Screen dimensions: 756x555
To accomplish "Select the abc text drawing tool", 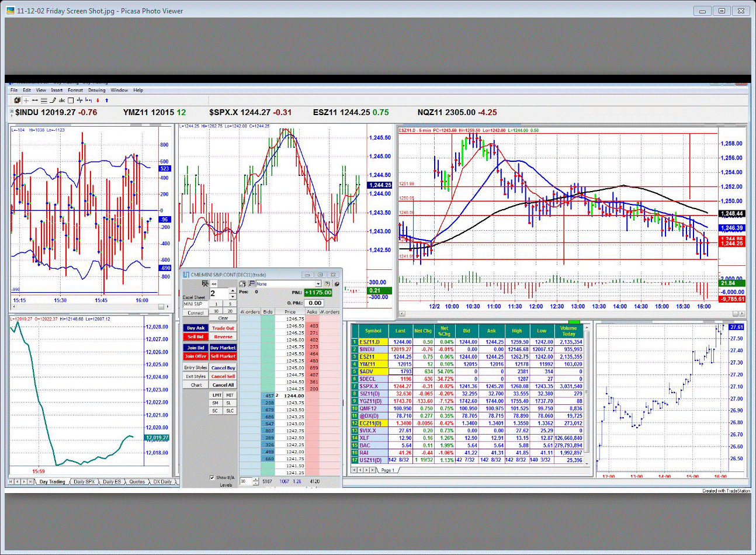I will (62, 100).
